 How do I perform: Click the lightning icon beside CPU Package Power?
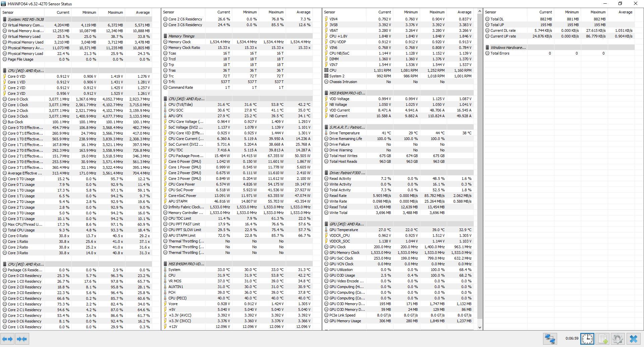click(x=165, y=156)
